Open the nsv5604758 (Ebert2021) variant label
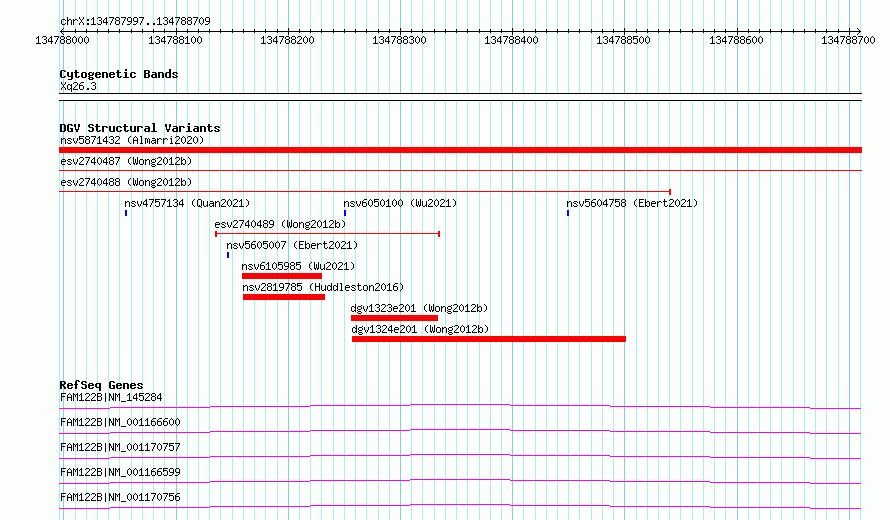This screenshot has height=520, width=890. pyautogui.click(x=632, y=203)
